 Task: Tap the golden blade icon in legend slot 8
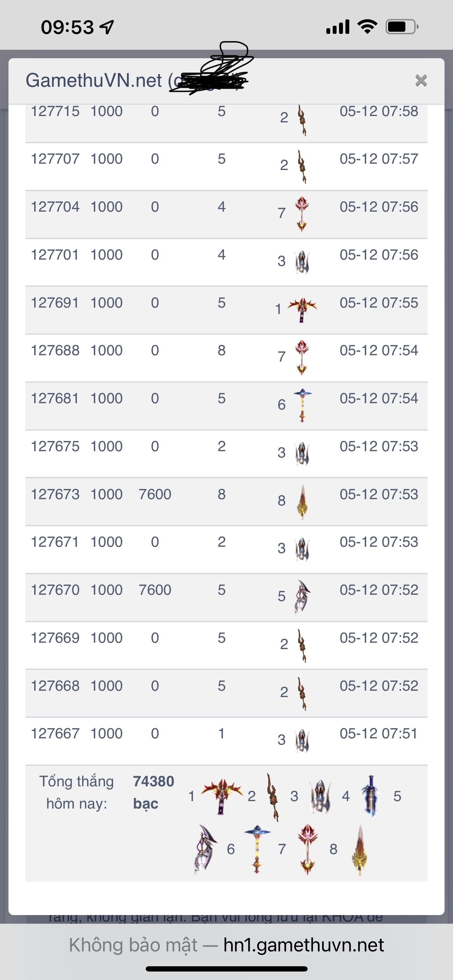(360, 849)
